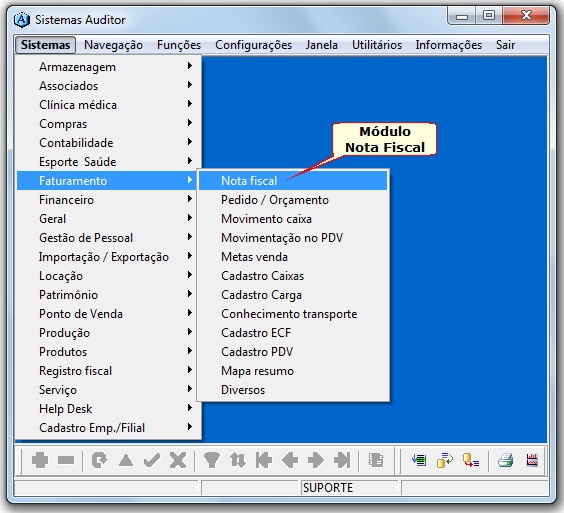Click the checkmark confirm toolbar icon
Screen dimensions: 564x513
152,460
